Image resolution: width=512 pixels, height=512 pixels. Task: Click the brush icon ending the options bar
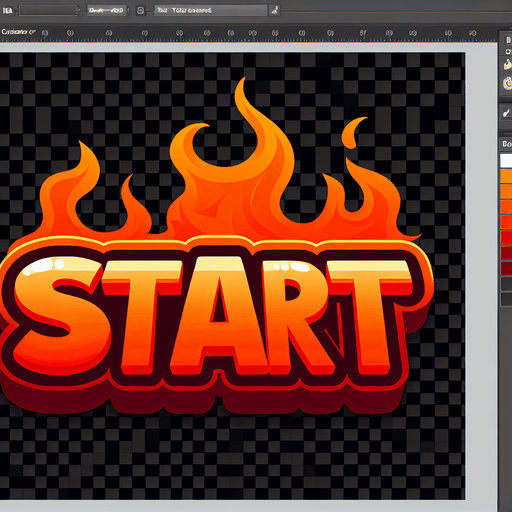click(x=274, y=10)
